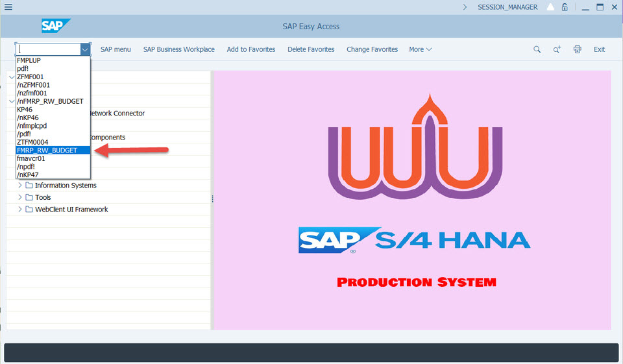Click the lock icon in title bar
This screenshot has width=623, height=364.
pos(564,7)
